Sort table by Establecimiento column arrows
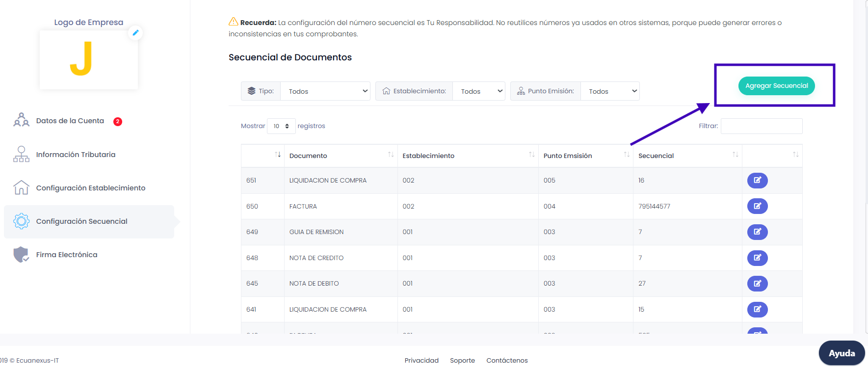The image size is (868, 371). coord(532,155)
